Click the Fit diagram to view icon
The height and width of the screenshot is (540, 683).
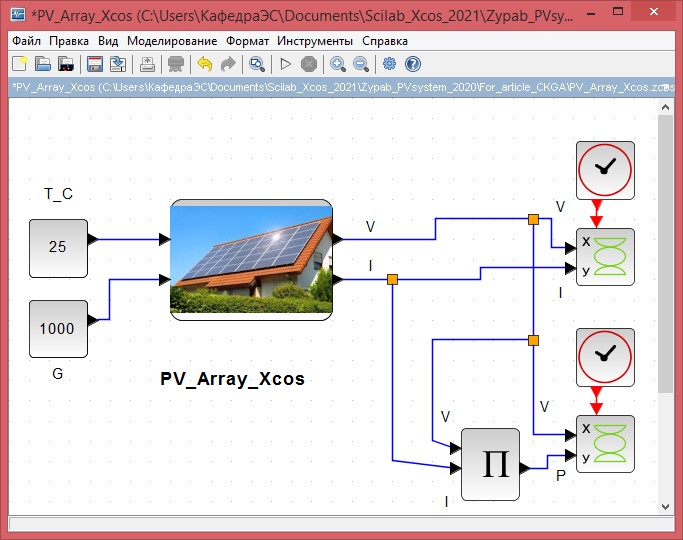click(x=257, y=64)
